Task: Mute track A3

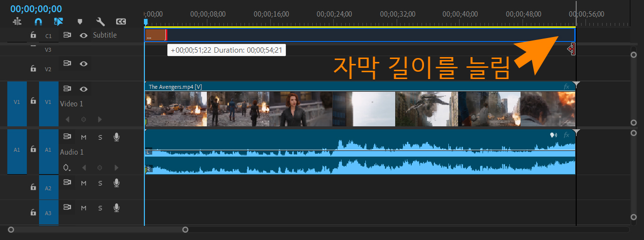Action: [x=83, y=208]
